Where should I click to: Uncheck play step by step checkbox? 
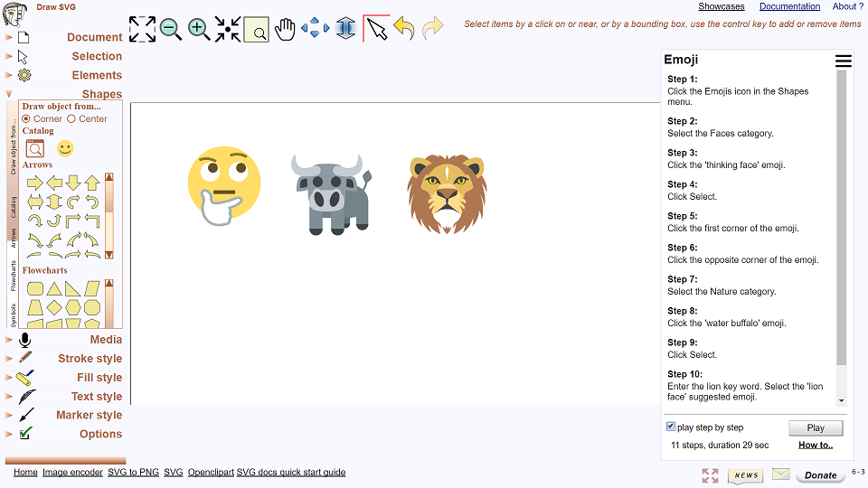coord(671,427)
